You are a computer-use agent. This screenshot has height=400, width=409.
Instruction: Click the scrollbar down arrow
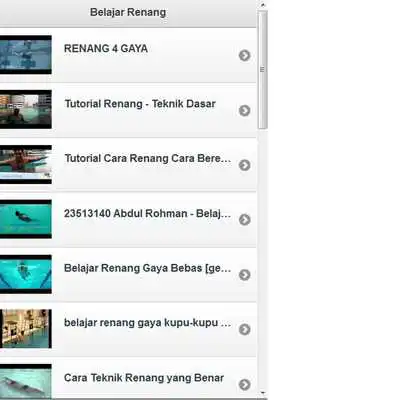coord(263,393)
